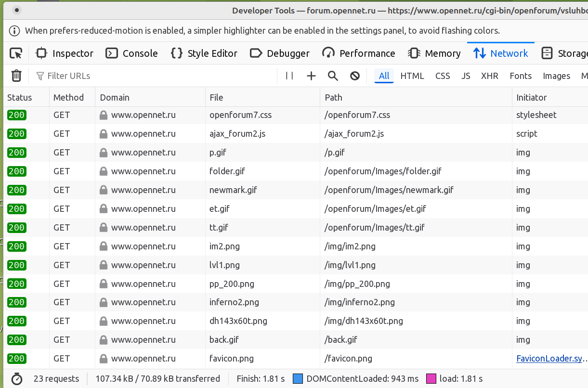Open the request blocking icon

tap(355, 76)
